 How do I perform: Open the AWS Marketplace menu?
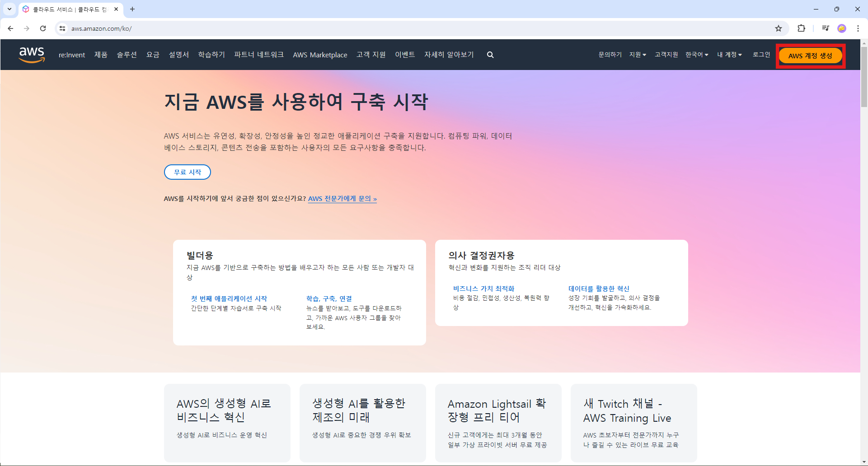pos(320,55)
